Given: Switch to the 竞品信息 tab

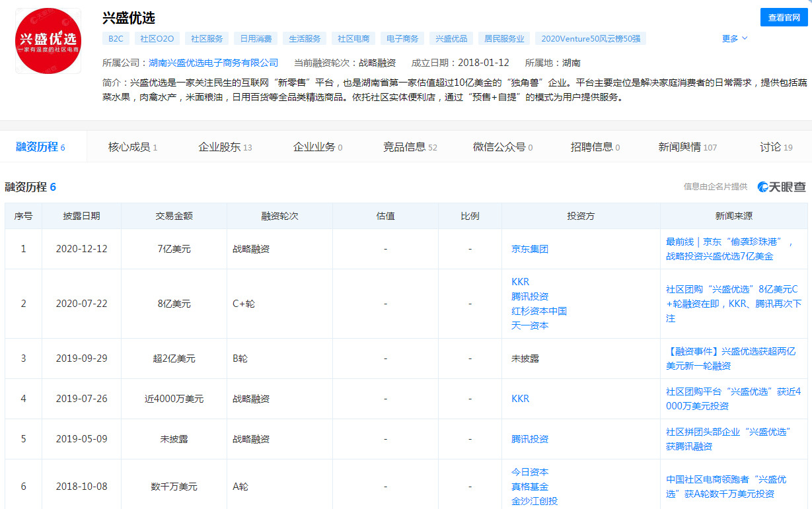Looking at the screenshot, I should pyautogui.click(x=410, y=147).
